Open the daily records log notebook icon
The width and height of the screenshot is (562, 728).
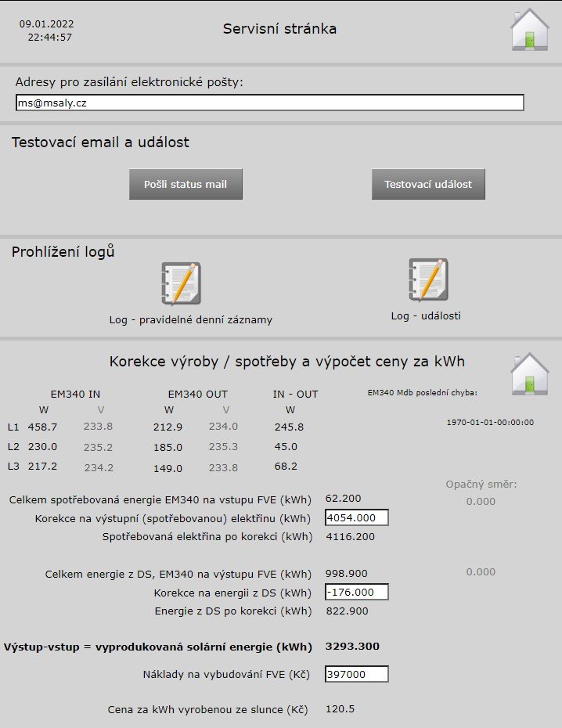pyautogui.click(x=181, y=283)
